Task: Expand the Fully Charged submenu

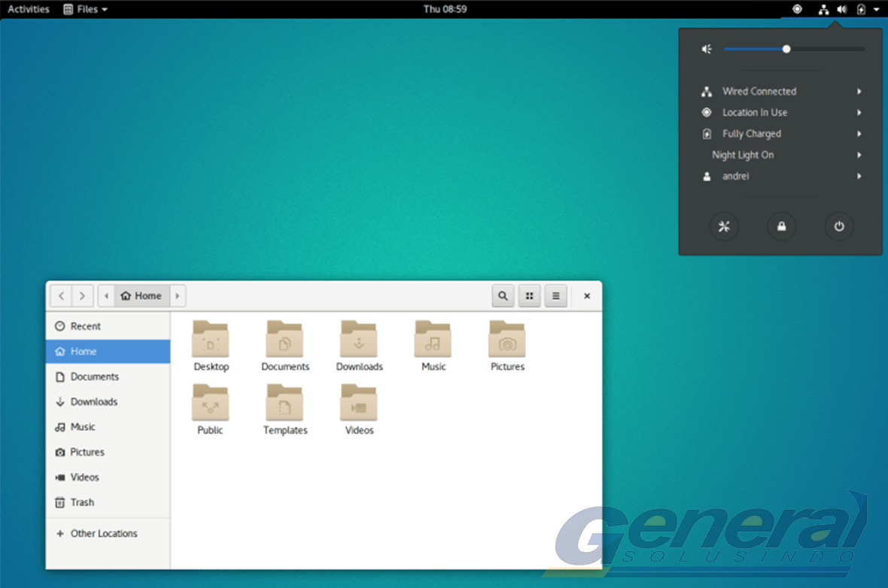Action: 781,134
